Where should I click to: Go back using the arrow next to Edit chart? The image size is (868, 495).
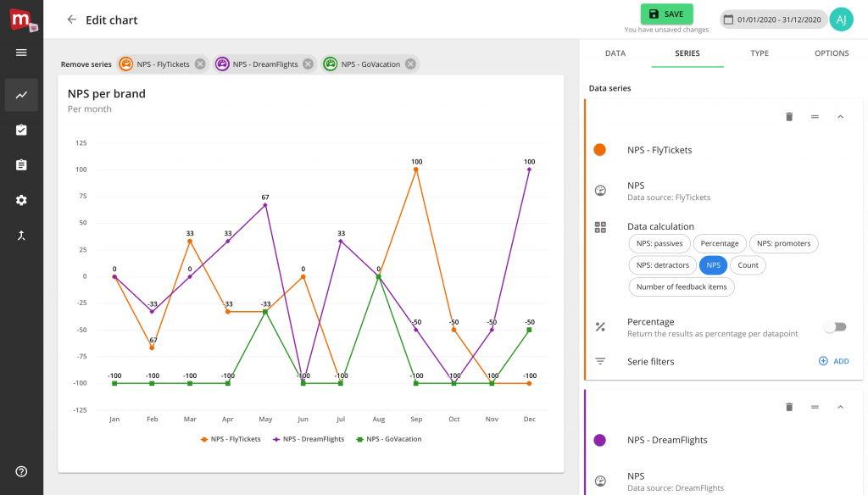pos(71,20)
